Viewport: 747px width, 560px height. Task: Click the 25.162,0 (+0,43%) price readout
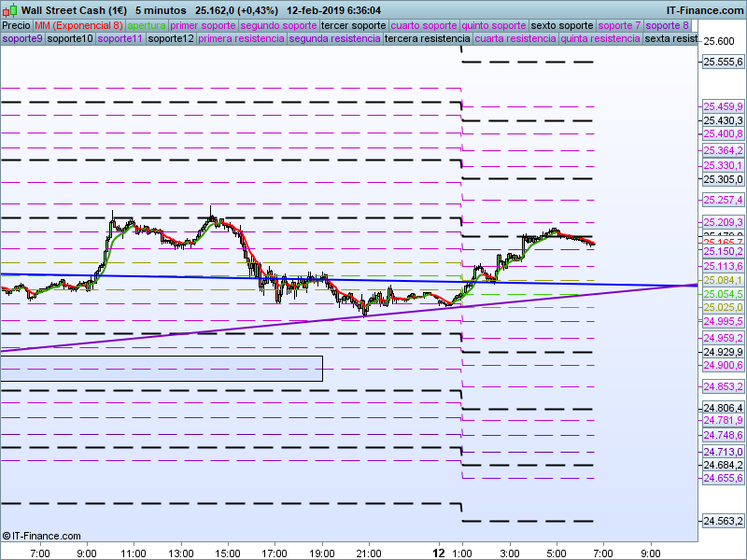[236, 10]
